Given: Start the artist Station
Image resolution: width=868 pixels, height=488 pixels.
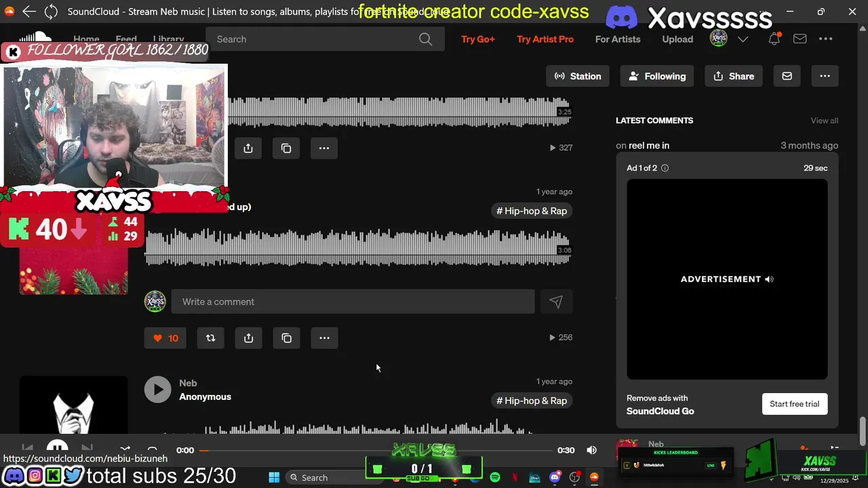Looking at the screenshot, I should click(578, 76).
